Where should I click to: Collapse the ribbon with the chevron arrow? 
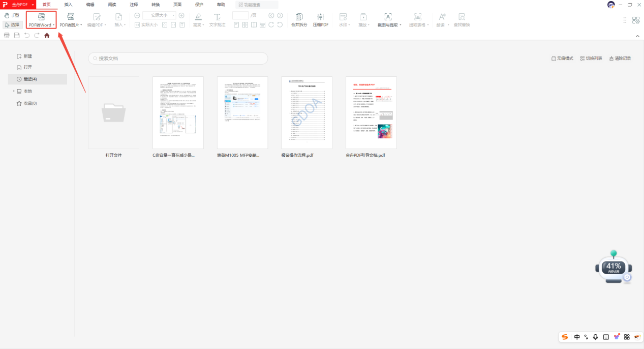tap(637, 36)
